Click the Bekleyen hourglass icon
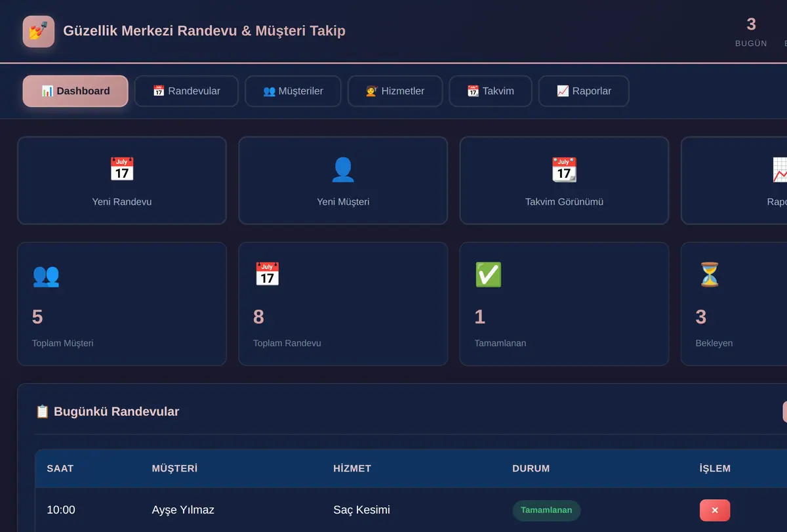 coord(709,275)
